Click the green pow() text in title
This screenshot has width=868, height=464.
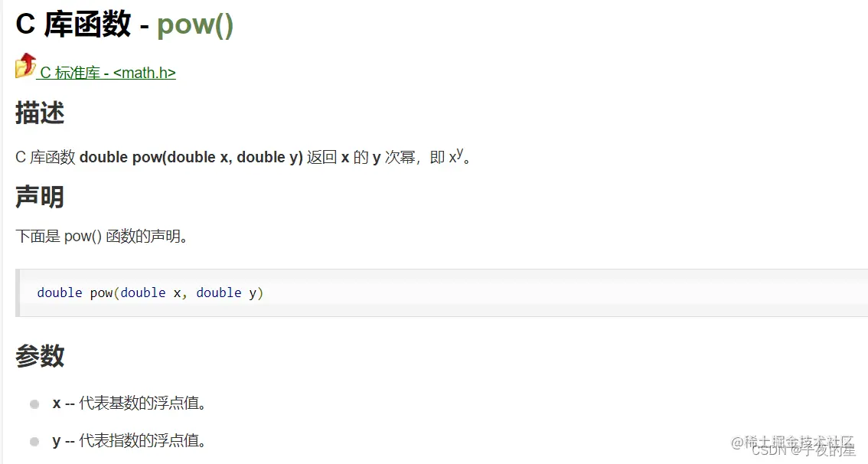195,25
